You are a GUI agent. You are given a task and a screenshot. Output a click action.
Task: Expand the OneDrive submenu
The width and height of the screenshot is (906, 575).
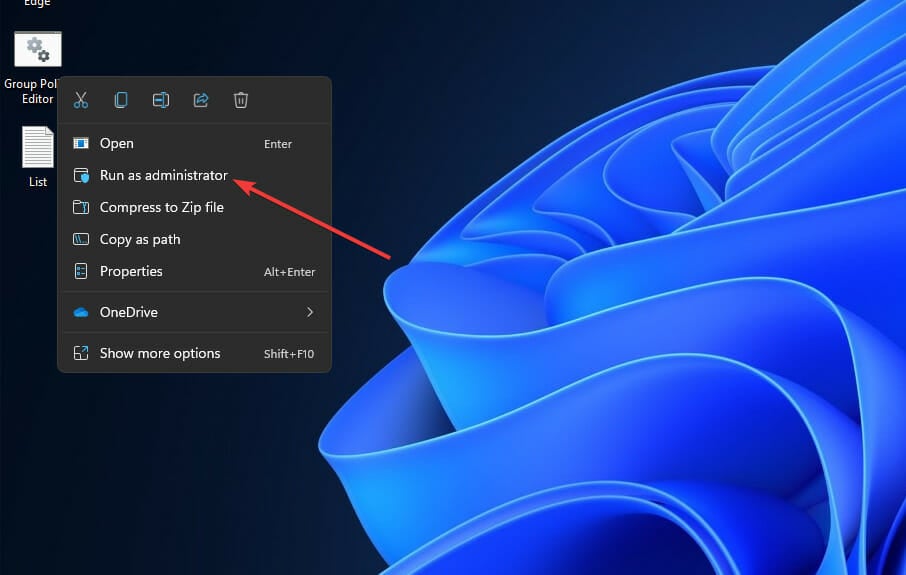click(x=195, y=312)
